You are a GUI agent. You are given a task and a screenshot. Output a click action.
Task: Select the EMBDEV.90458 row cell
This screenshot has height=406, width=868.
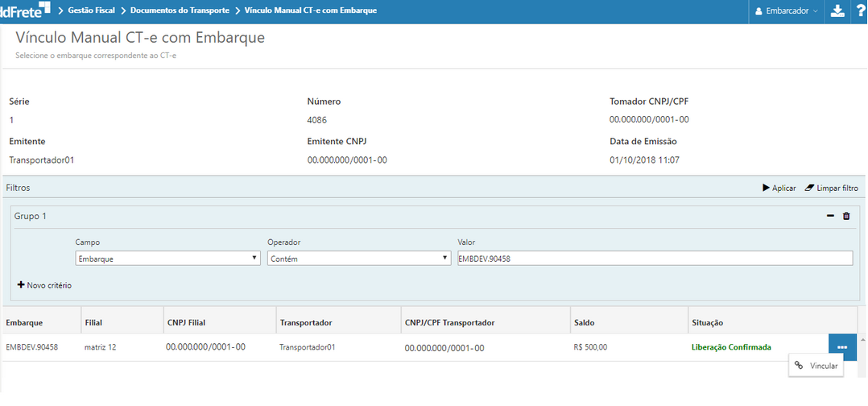pos(32,347)
